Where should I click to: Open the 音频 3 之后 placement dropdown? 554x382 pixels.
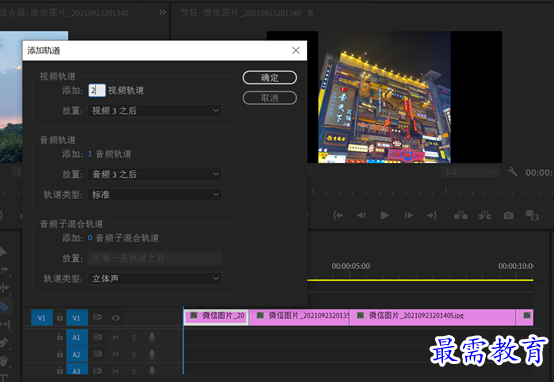[x=155, y=174]
